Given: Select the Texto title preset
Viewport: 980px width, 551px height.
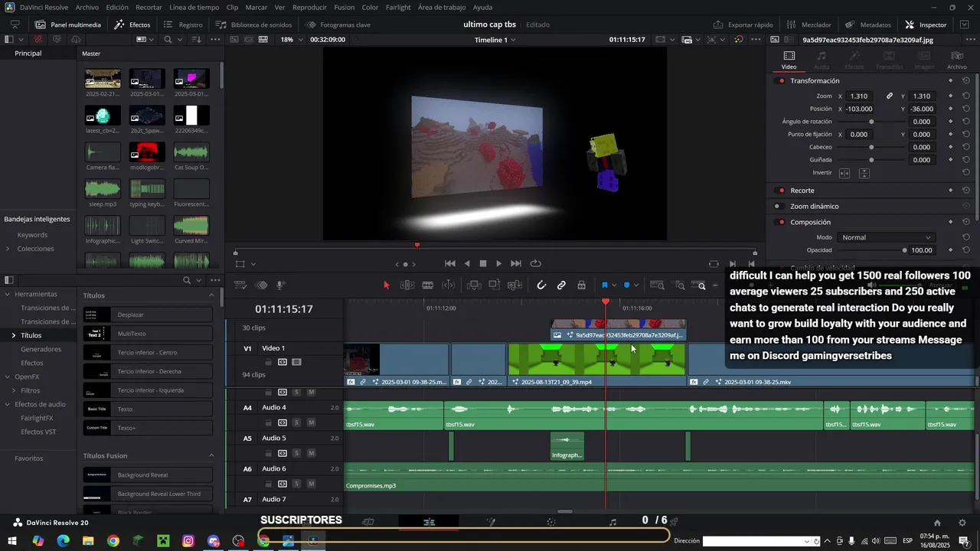Looking at the screenshot, I should 148,409.
